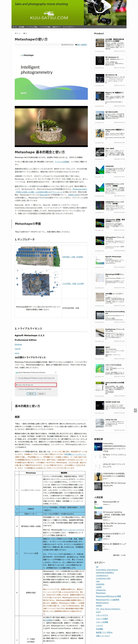Open the popular article 'RealityScan日本語マニュアル（前編）'

[x=114, y=535]
